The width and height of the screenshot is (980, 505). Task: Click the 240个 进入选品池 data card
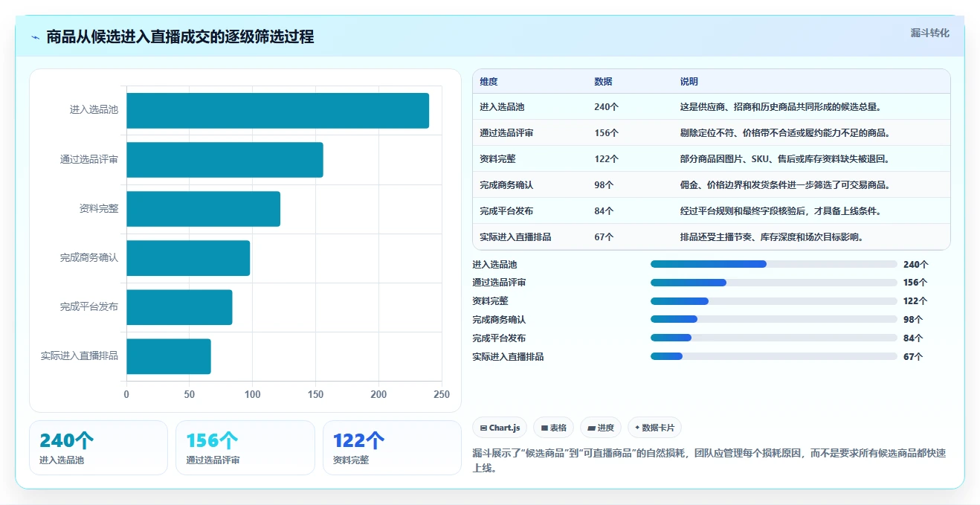(x=98, y=448)
